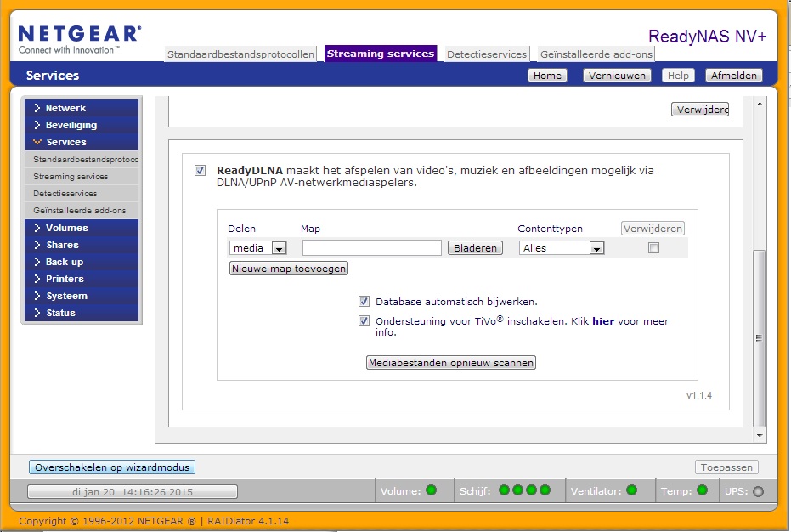
Task: Click the arrow icon beside Printers
Action: tap(37, 279)
